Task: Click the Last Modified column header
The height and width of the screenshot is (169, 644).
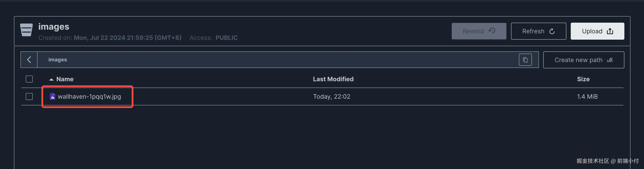Action: [333, 79]
